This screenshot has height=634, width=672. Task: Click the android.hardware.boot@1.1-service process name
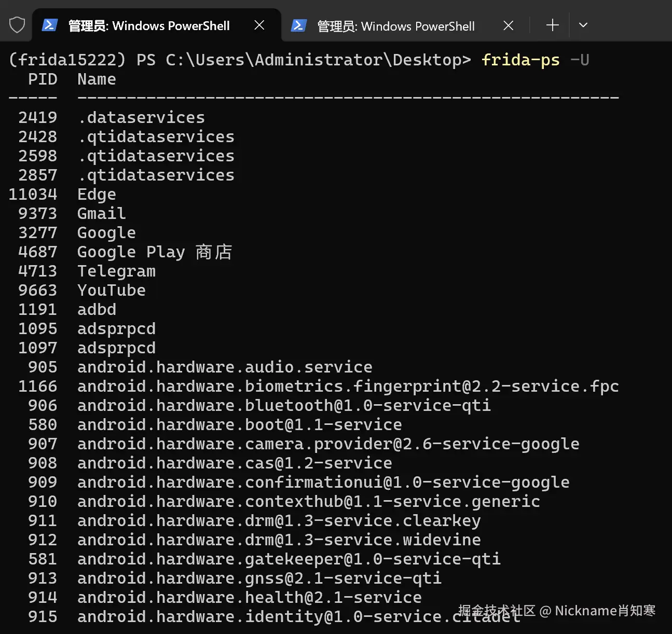(240, 425)
